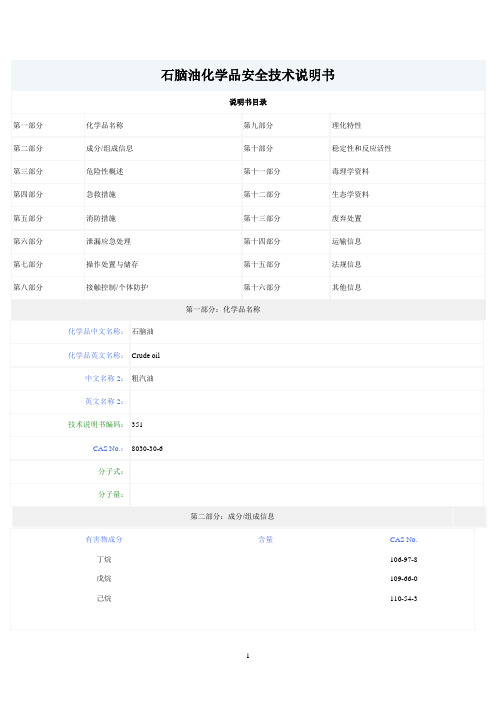Select 生态学资料 in the contents table
The width and height of the screenshot is (496, 702).
[351, 194]
